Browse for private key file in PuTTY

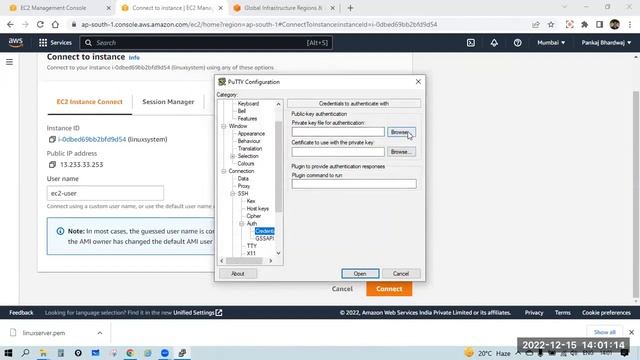(x=401, y=132)
